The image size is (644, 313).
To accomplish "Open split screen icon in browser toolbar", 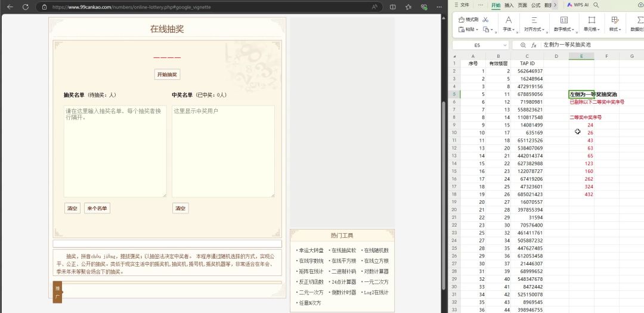I will 392,7.
